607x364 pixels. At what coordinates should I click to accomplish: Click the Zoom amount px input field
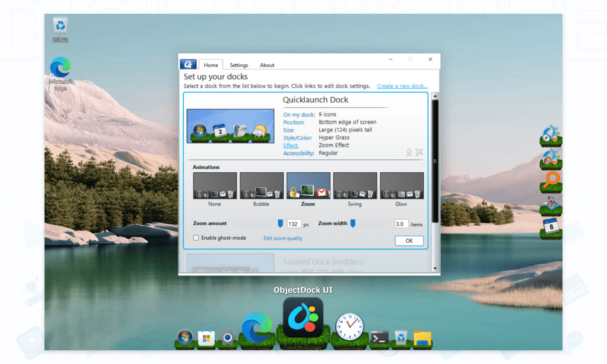tap(294, 224)
